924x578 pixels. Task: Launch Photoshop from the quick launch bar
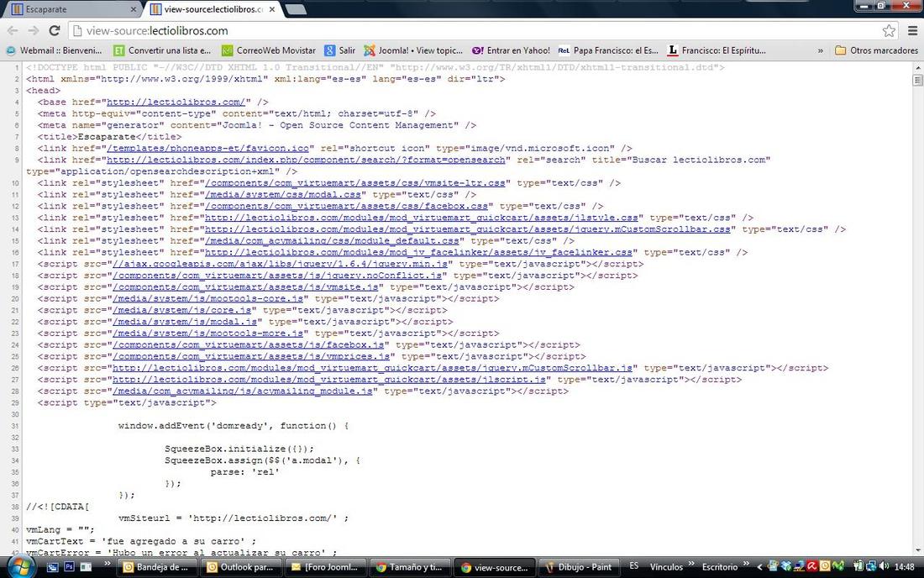point(69,567)
